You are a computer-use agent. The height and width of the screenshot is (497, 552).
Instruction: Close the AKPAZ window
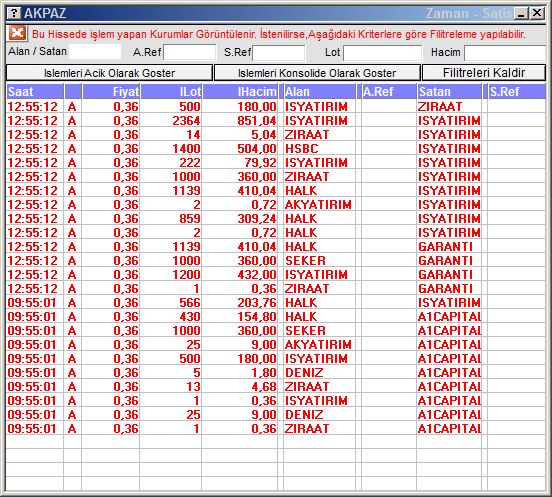[537, 13]
